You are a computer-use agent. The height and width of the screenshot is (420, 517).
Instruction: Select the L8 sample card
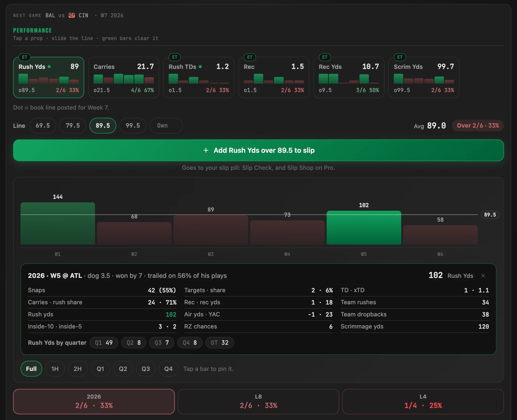click(258, 402)
